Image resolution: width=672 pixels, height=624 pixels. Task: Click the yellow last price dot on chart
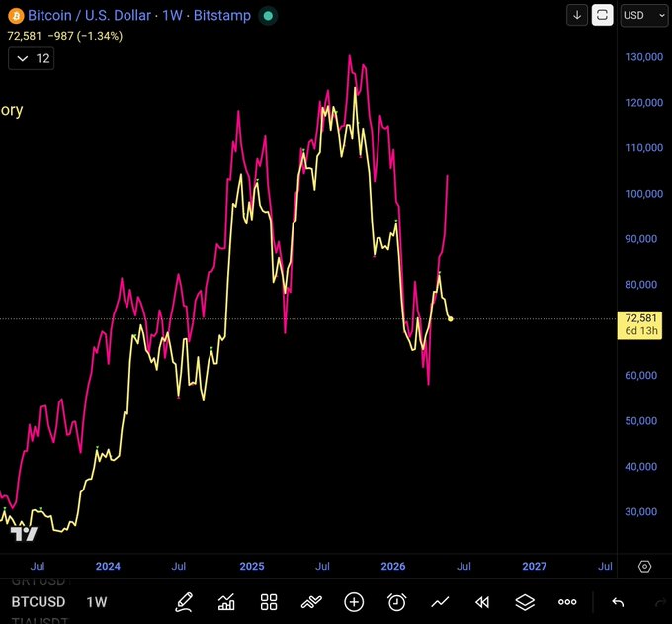(x=450, y=319)
